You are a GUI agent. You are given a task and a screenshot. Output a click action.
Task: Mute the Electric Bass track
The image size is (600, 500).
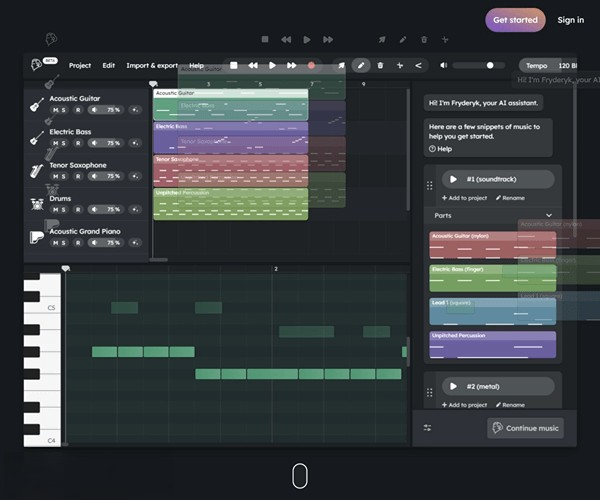click(x=55, y=143)
